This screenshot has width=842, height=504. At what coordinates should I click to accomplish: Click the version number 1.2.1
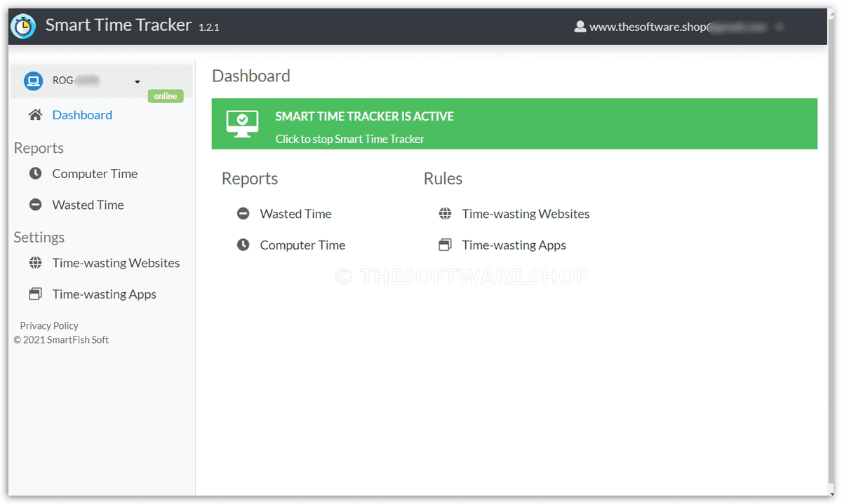tap(209, 27)
